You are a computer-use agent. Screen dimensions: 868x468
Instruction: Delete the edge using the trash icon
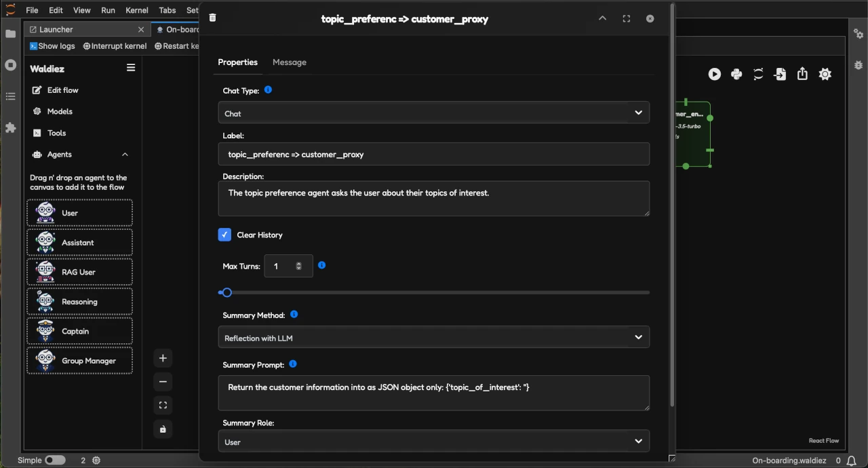tap(212, 18)
